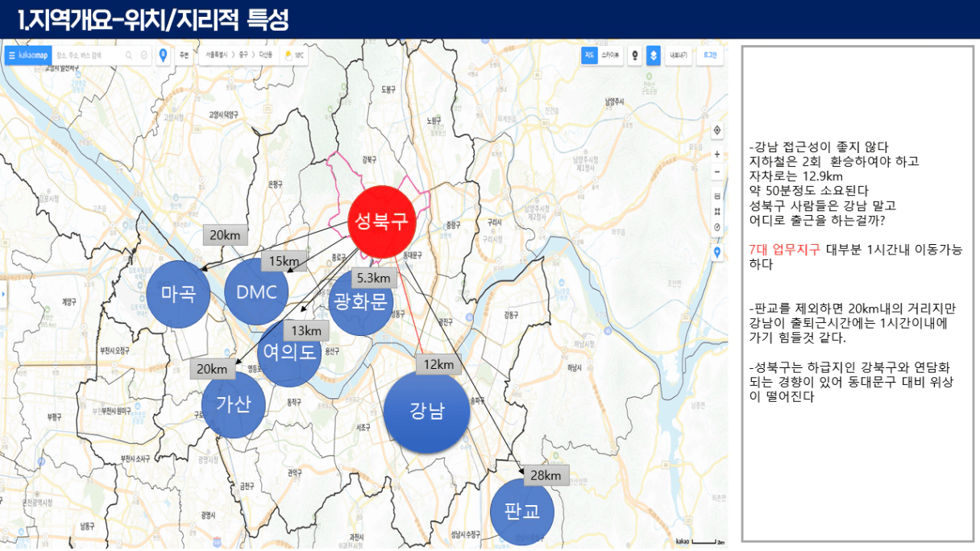Screen dimensions: 980x551
Task: Click the DMC circle
Action: (256, 292)
